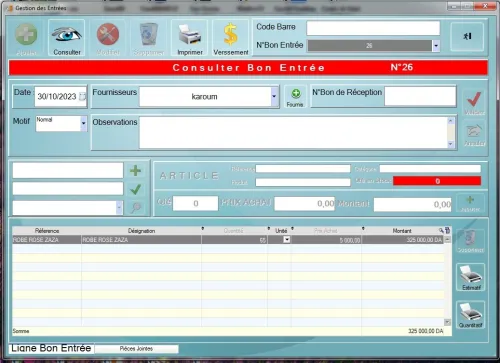Screen dimensions: 500x363
Task: Click the Prix Achat input field
Action: pos(305,204)
